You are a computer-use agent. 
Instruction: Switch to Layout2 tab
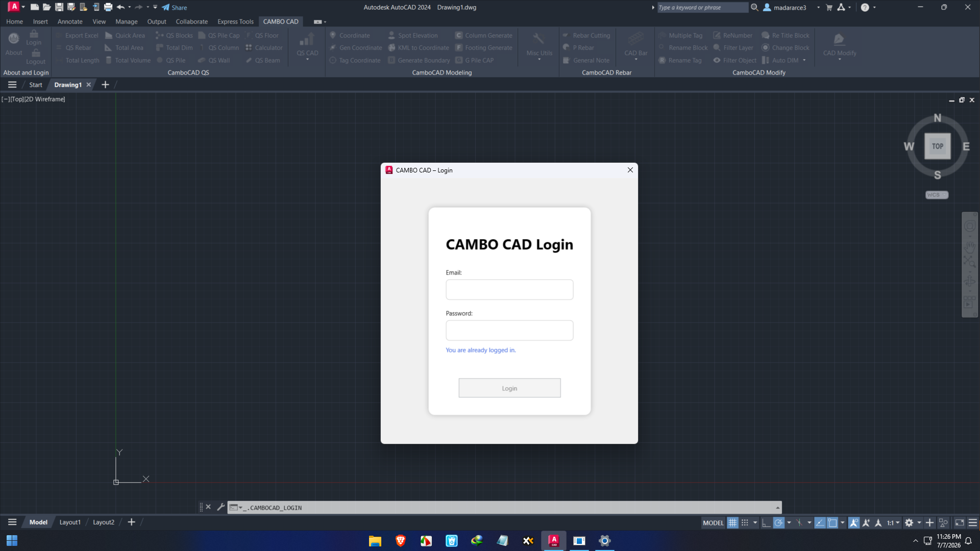click(x=104, y=522)
